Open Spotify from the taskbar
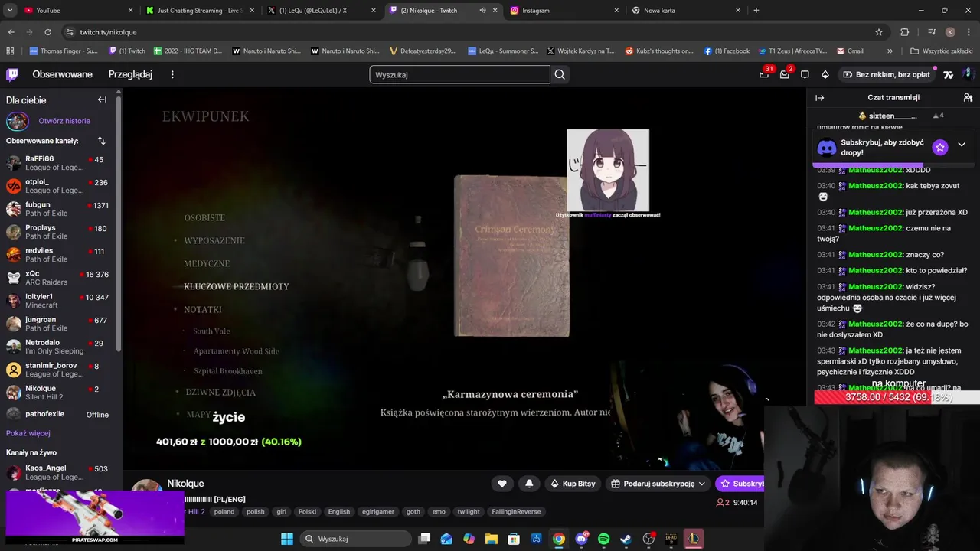Image resolution: width=980 pixels, height=551 pixels. [x=603, y=539]
